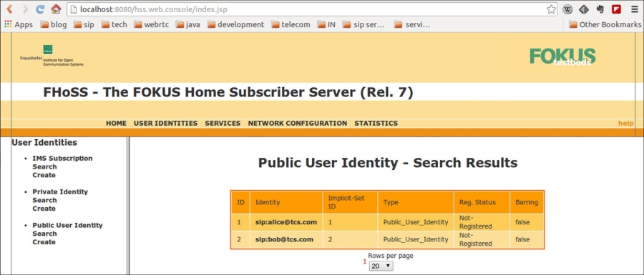Reload the page with the refresh icon
644x275 pixels.
point(40,9)
